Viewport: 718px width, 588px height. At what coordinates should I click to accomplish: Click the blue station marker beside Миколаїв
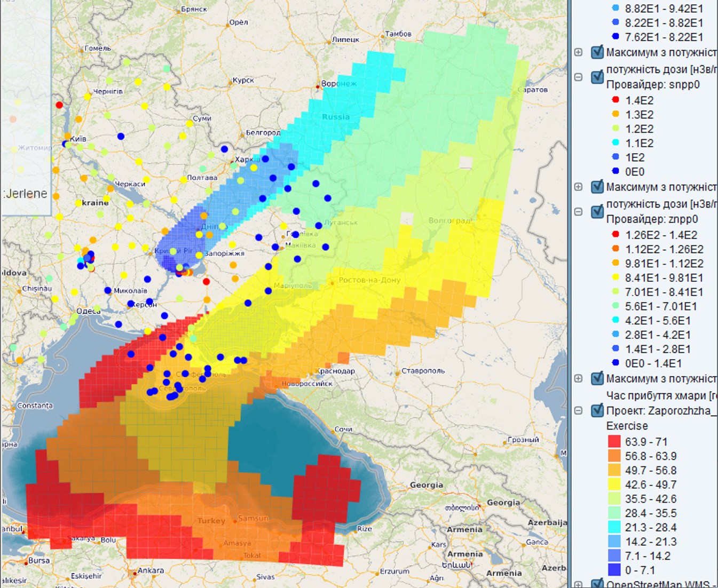pos(108,290)
